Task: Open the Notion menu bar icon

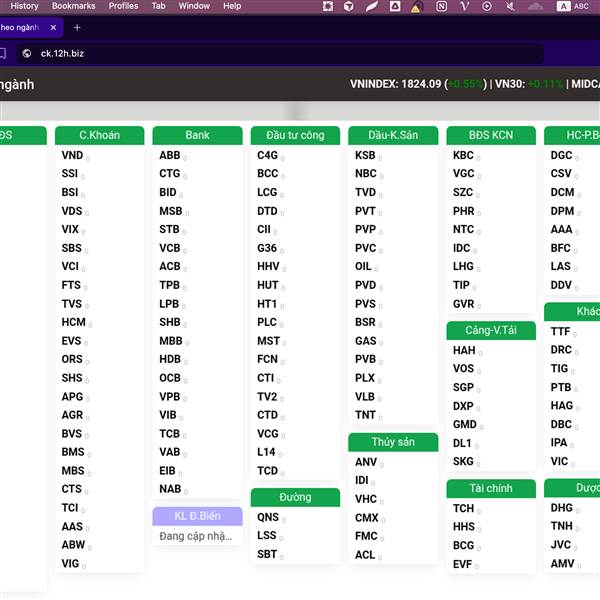Action: (441, 6)
